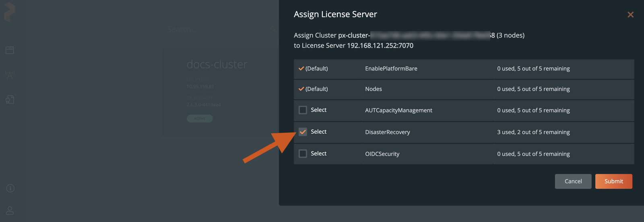Click the 10.99.159.81 endpoint text
The width and height of the screenshot is (644, 222).
point(200,87)
